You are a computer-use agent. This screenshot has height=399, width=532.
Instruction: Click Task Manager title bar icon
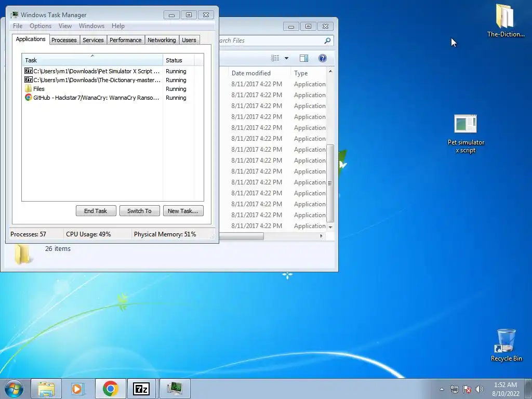pyautogui.click(x=14, y=15)
